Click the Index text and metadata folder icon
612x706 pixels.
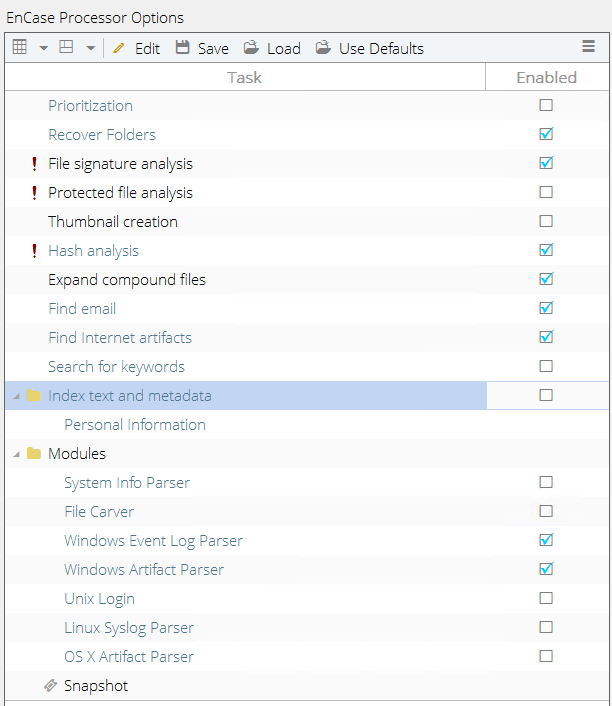[34, 395]
